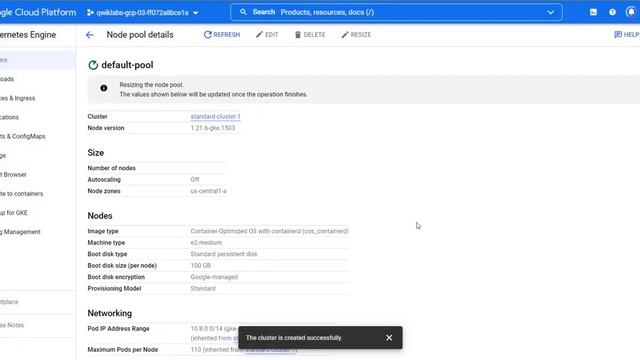Viewport: 640px width, 360px height.
Task: Select node version value 1.21.6-gke.1503
Action: pyautogui.click(x=213, y=128)
